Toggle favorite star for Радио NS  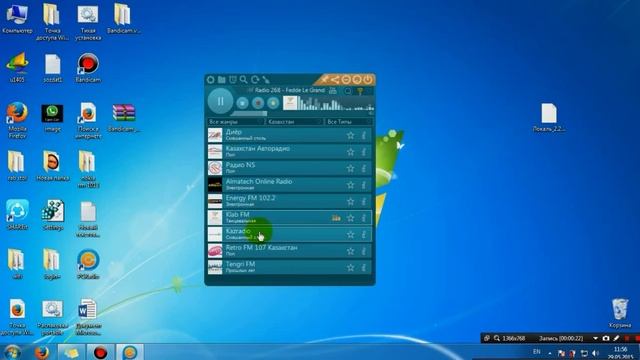[351, 168]
